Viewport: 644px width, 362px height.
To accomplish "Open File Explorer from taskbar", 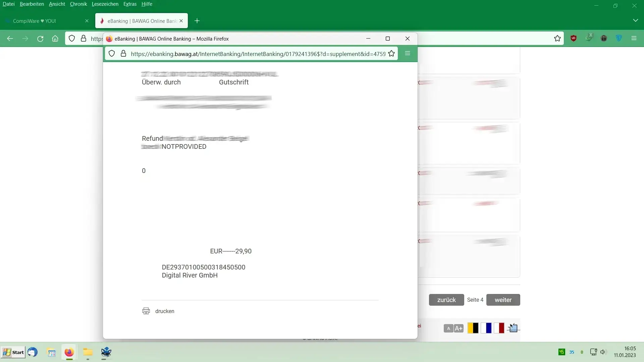I will click(88, 352).
